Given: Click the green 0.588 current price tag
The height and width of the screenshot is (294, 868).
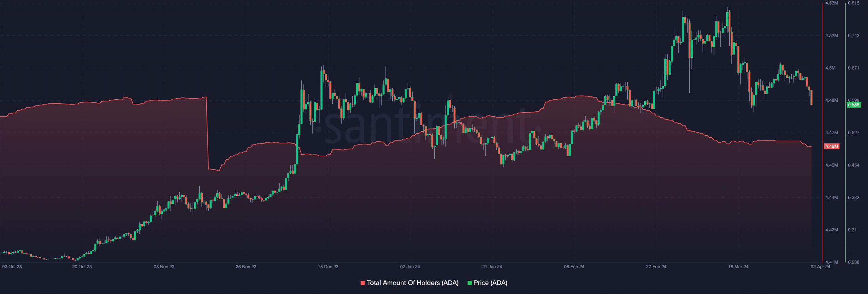Looking at the screenshot, I should coord(853,105).
